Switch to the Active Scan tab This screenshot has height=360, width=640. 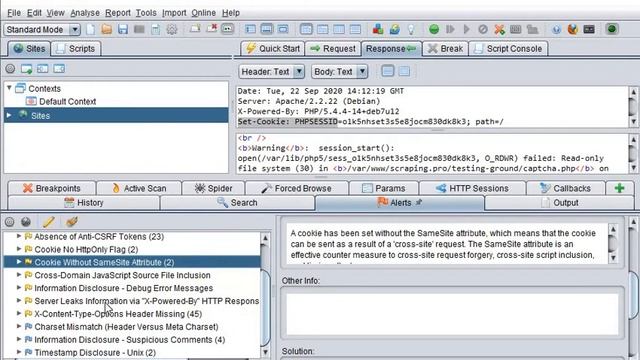pyautogui.click(x=139, y=188)
